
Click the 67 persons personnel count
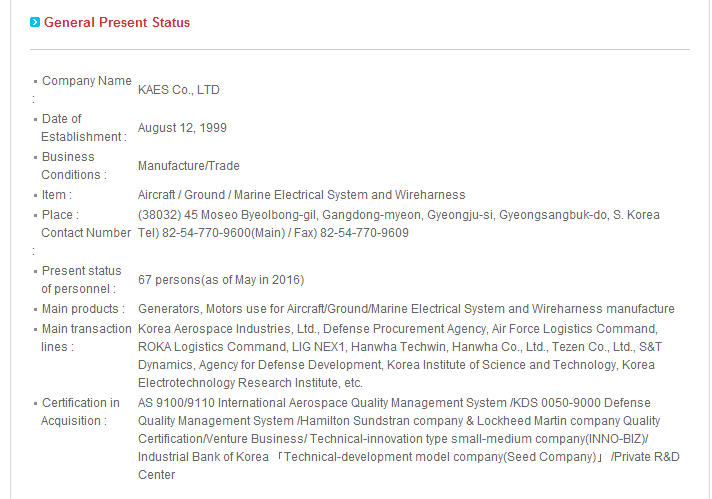pos(221,280)
